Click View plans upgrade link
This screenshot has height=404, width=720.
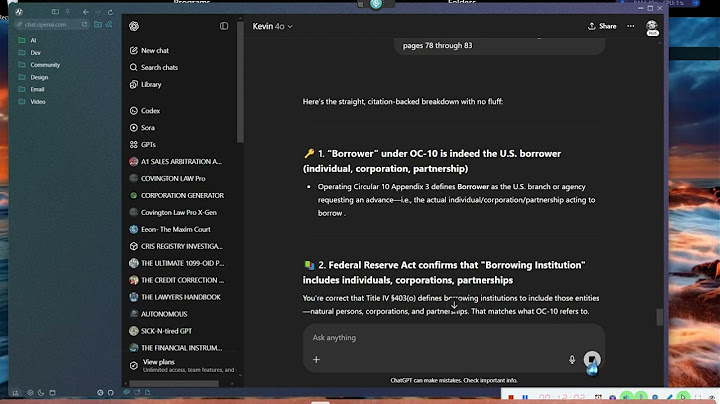coord(182,365)
